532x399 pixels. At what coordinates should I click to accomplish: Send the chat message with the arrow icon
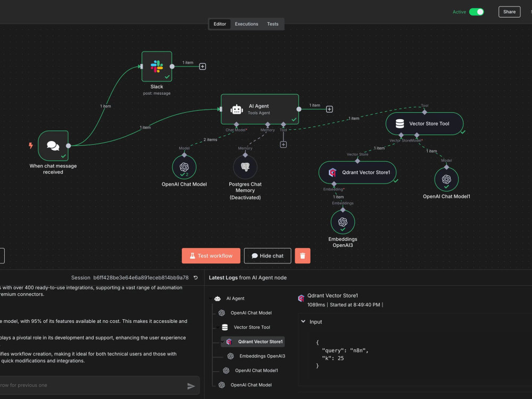191,386
